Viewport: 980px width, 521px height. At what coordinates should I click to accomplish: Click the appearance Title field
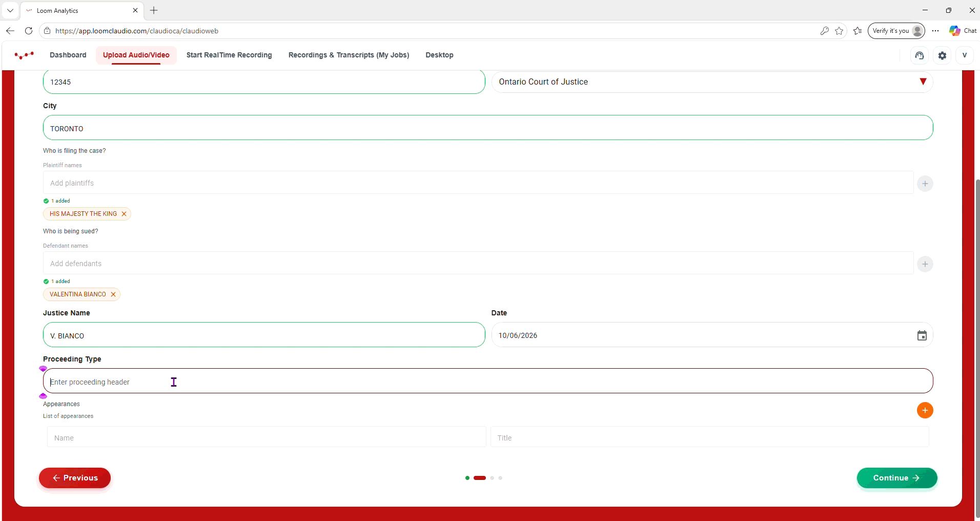(x=709, y=437)
